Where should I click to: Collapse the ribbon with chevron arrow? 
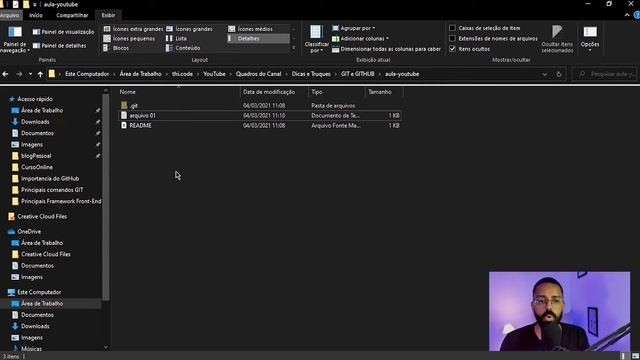(627, 15)
